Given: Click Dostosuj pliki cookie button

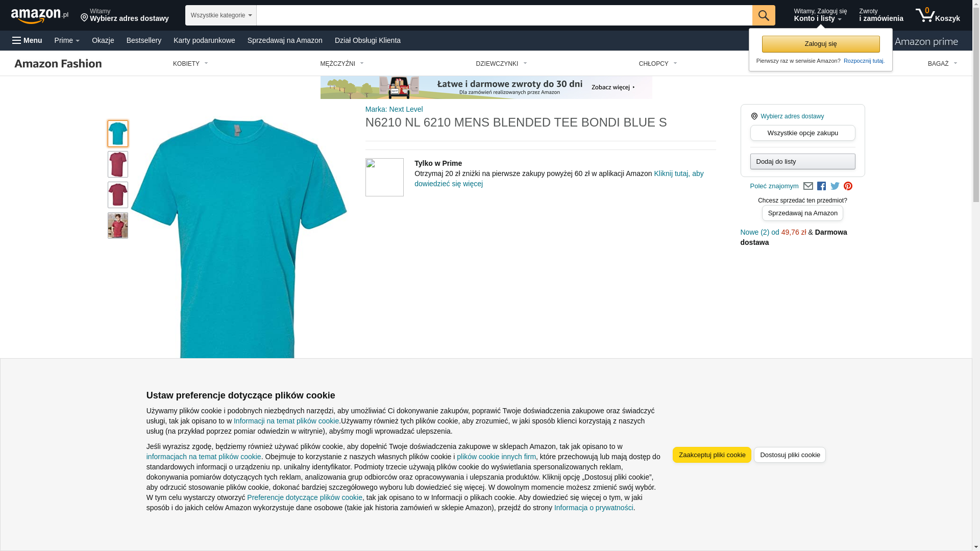Looking at the screenshot, I should [790, 455].
